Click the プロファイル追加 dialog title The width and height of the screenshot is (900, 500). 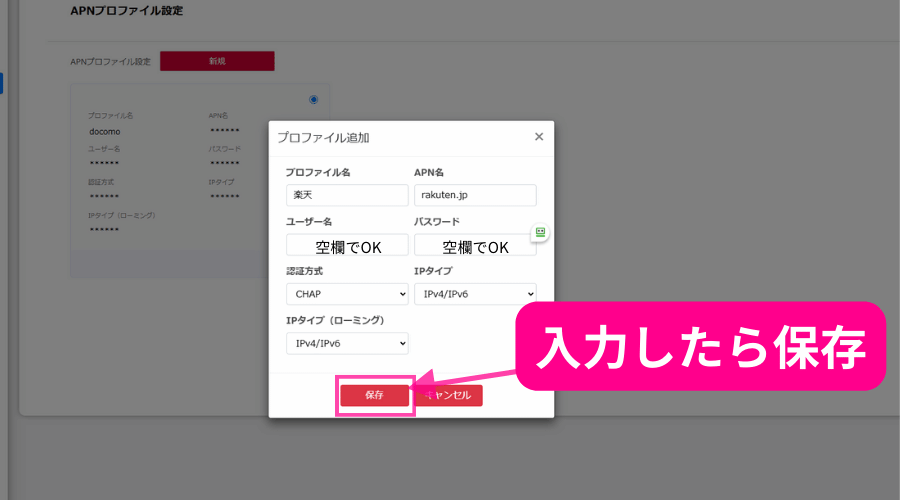(x=323, y=138)
